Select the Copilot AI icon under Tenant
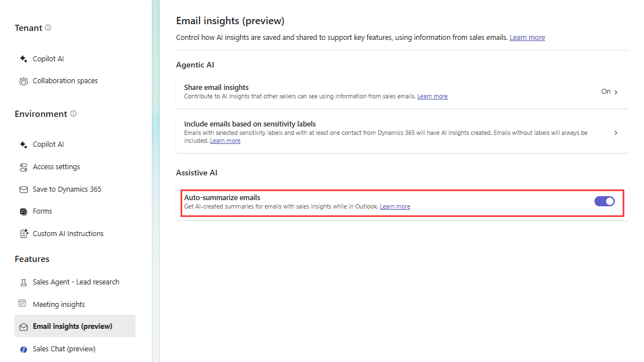This screenshot has width=644, height=362. [x=23, y=58]
